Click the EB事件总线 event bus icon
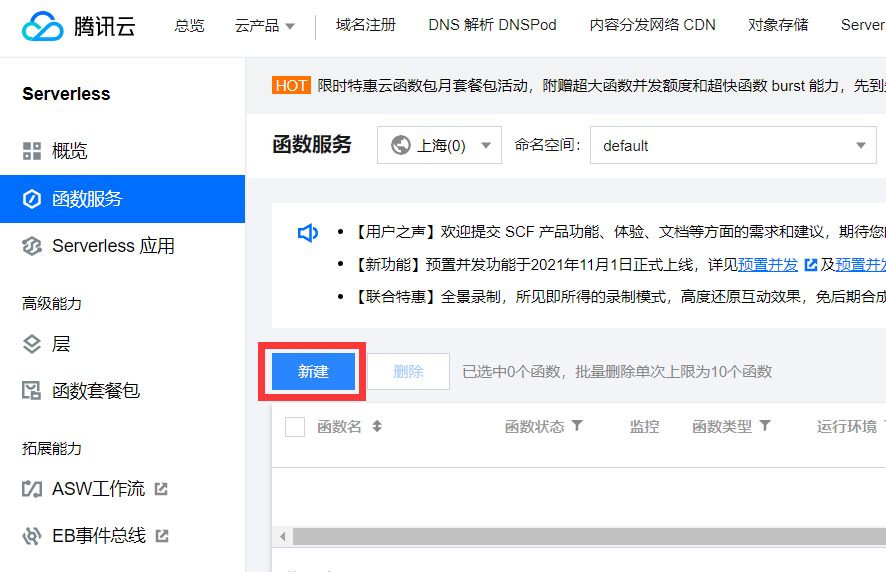 32,536
